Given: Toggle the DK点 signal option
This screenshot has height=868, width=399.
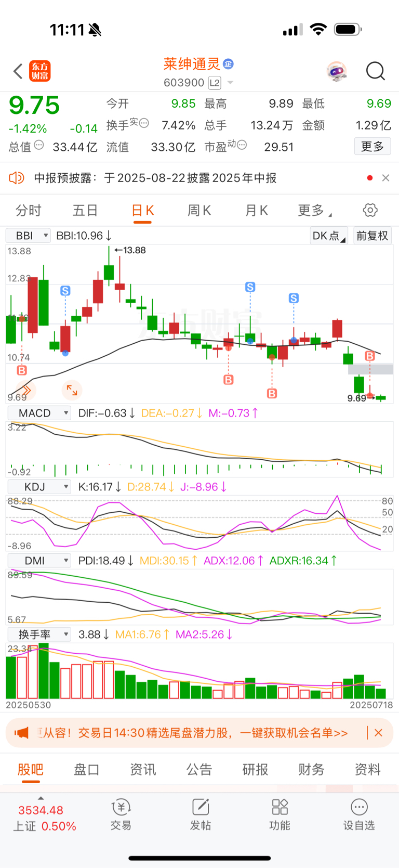Looking at the screenshot, I should (x=329, y=236).
